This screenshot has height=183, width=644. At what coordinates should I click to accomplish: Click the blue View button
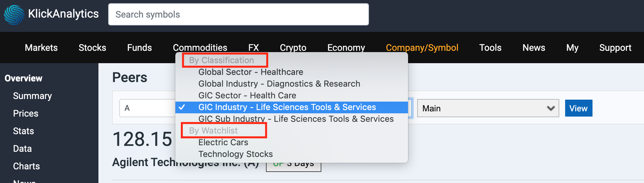(578, 108)
